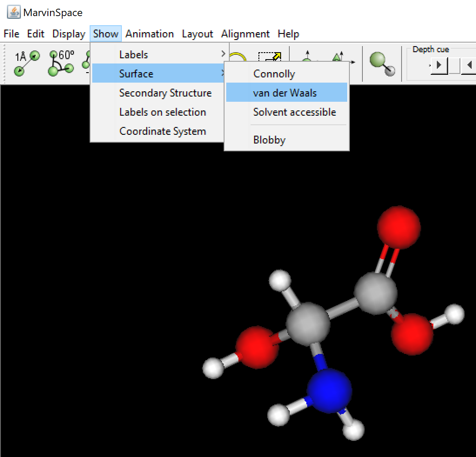Select van der Waals surface
Screen dimensions: 476x457
[x=285, y=93]
